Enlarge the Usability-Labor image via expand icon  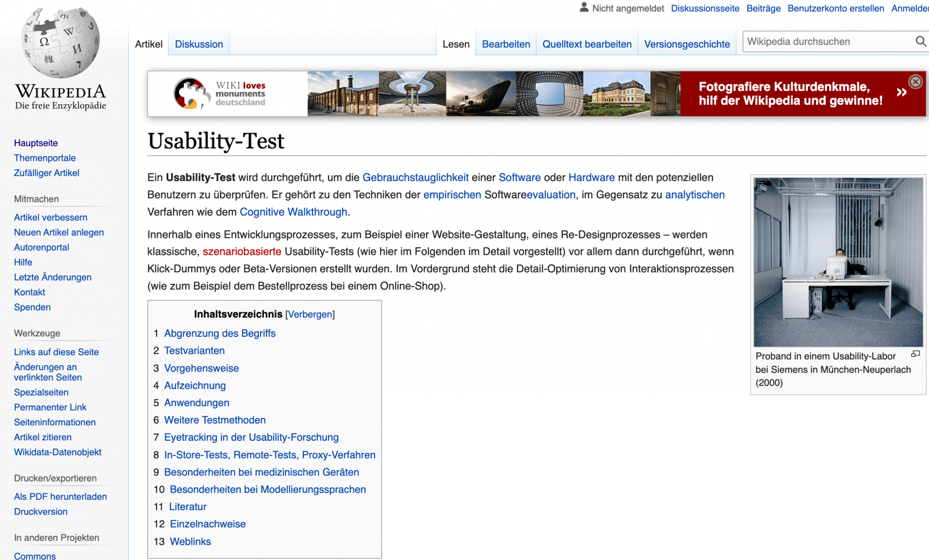[x=915, y=354]
